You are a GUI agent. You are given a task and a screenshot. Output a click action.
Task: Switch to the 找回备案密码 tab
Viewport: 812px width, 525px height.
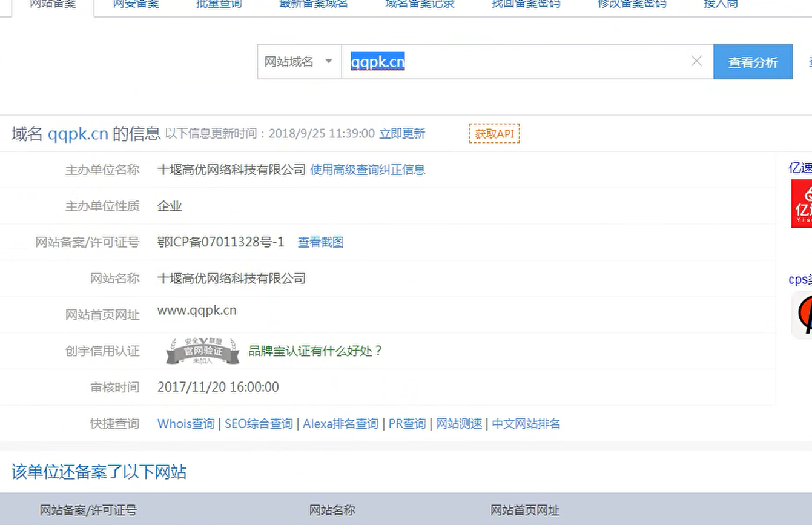526,4
